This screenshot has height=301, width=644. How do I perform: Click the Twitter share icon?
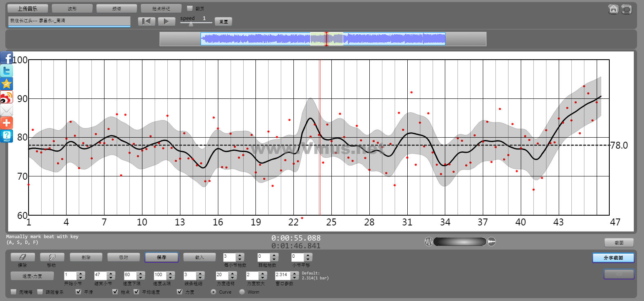click(7, 71)
